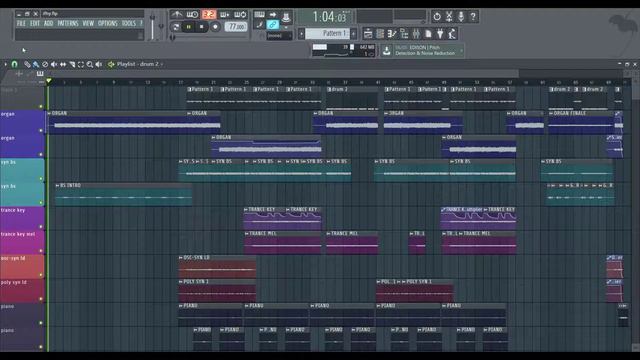
Task: Select the paint brush tool
Action: click(x=36, y=64)
